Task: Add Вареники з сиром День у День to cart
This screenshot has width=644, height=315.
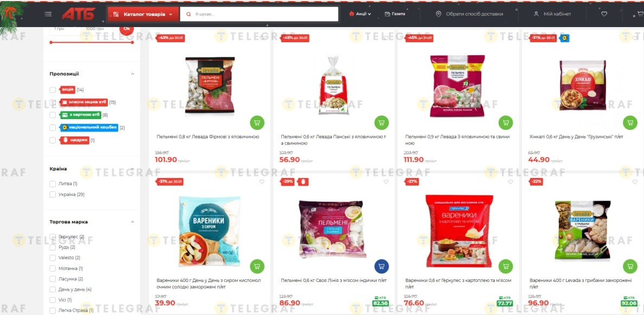Action: [x=257, y=266]
